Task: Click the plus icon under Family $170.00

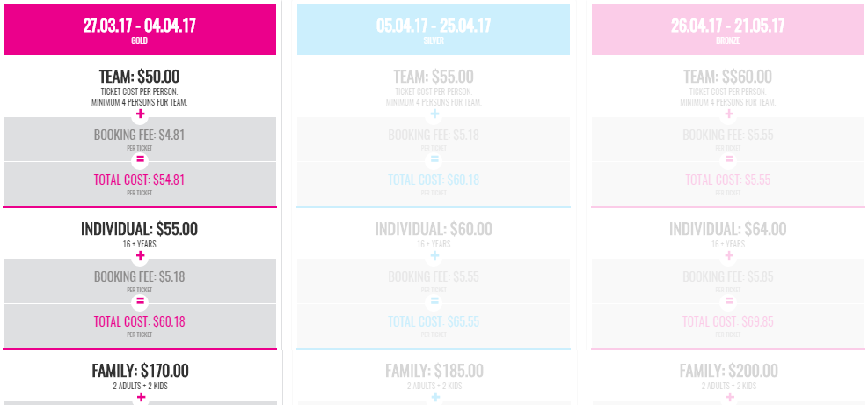Action: (140, 397)
